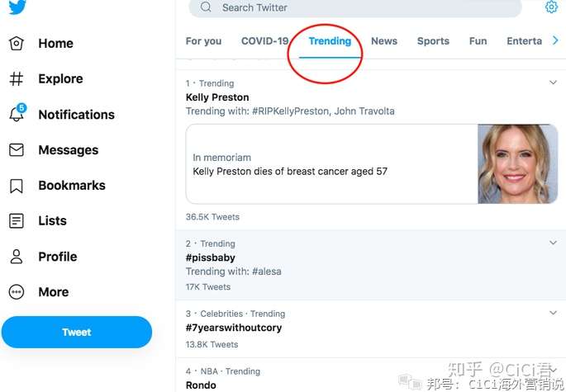Open Kelly Preston photo thumbnail
The image size is (566, 392).
coord(517,164)
